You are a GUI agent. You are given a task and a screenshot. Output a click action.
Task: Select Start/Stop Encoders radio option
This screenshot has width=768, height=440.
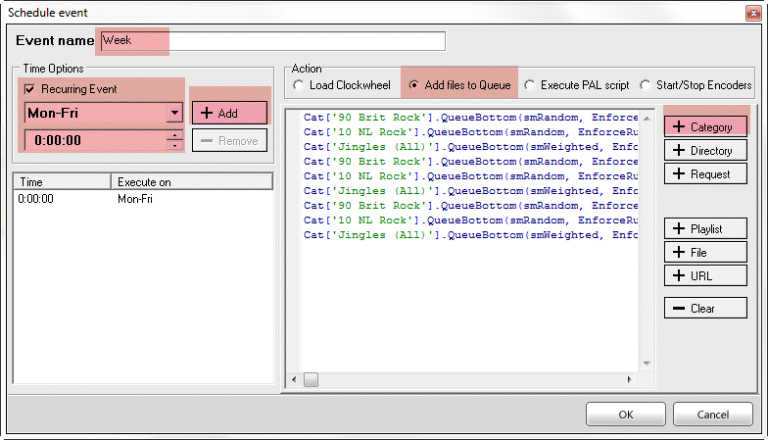[x=645, y=86]
